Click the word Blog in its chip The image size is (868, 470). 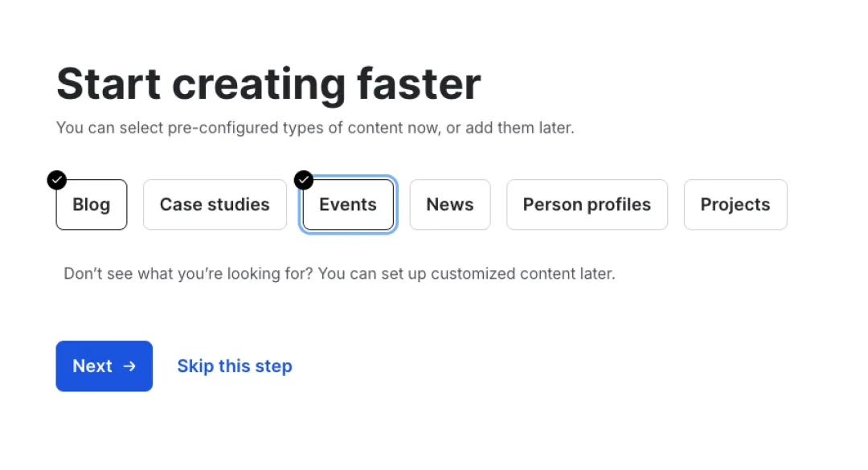pyautogui.click(x=92, y=205)
